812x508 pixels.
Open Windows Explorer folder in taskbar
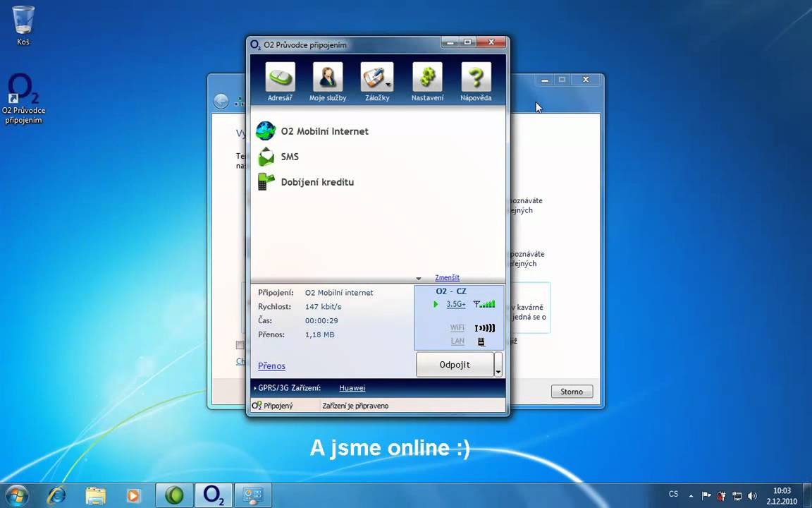coord(95,495)
